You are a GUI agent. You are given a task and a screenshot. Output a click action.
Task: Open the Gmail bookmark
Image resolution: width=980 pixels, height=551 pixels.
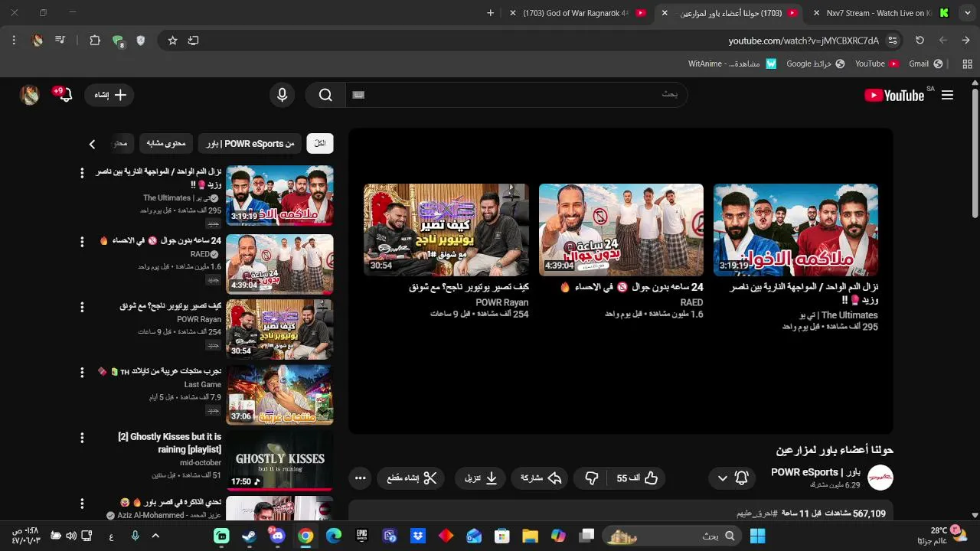pos(926,64)
